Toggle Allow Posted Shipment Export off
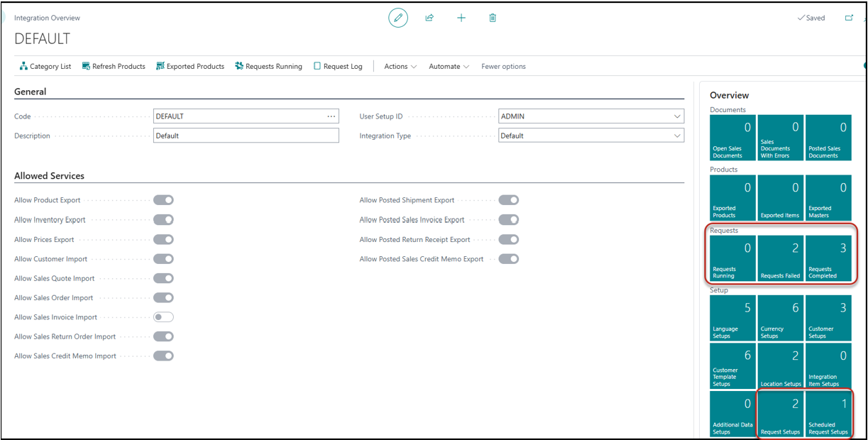Screen dimensions: 868x440 (x=508, y=200)
